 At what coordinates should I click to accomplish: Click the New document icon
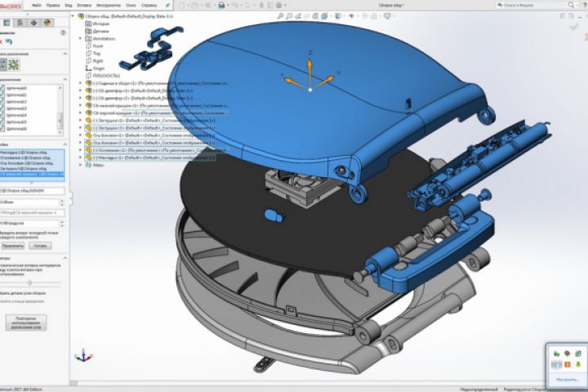pos(182,5)
